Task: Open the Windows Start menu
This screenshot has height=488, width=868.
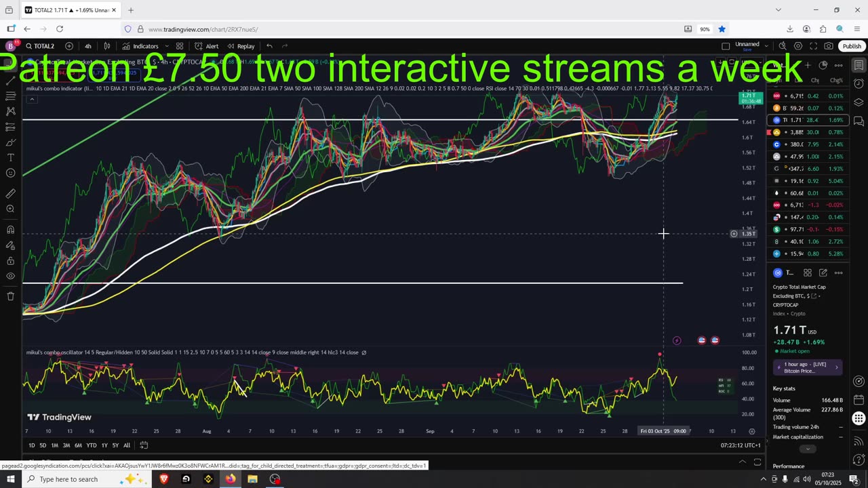Action: 11,479
